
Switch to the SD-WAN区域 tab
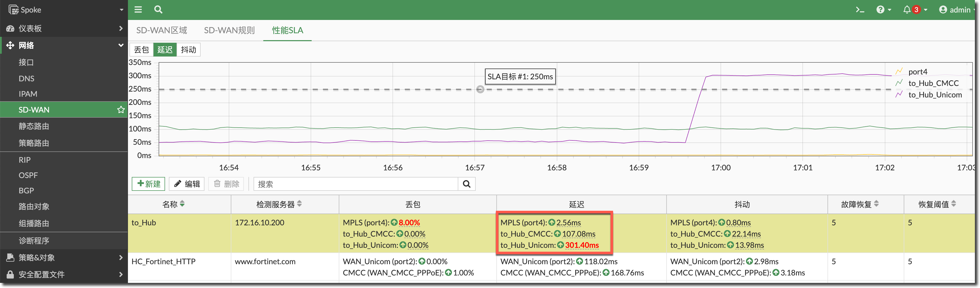[161, 30]
